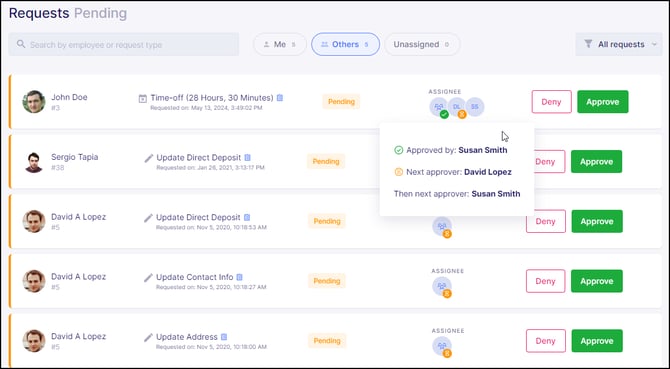Screen dimensions: 670x369
Task: Approve John Doe's time-off request
Action: [x=602, y=102]
